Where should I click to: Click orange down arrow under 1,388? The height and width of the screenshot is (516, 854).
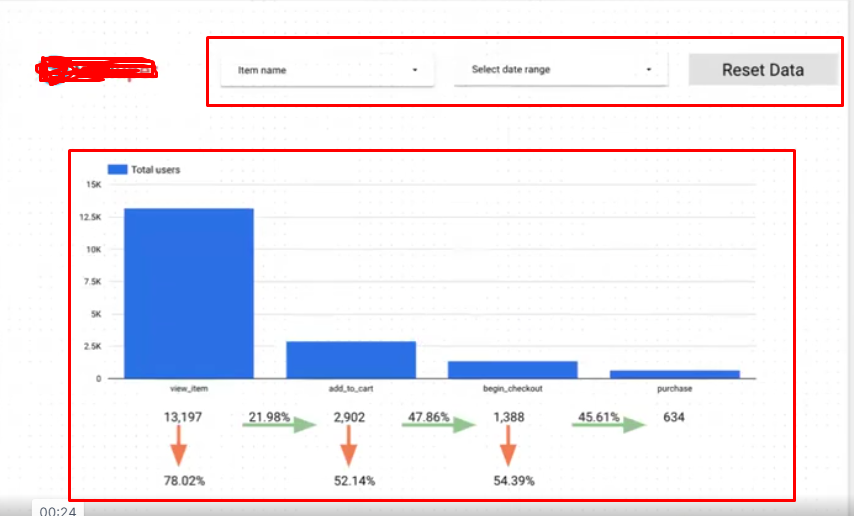coord(507,446)
